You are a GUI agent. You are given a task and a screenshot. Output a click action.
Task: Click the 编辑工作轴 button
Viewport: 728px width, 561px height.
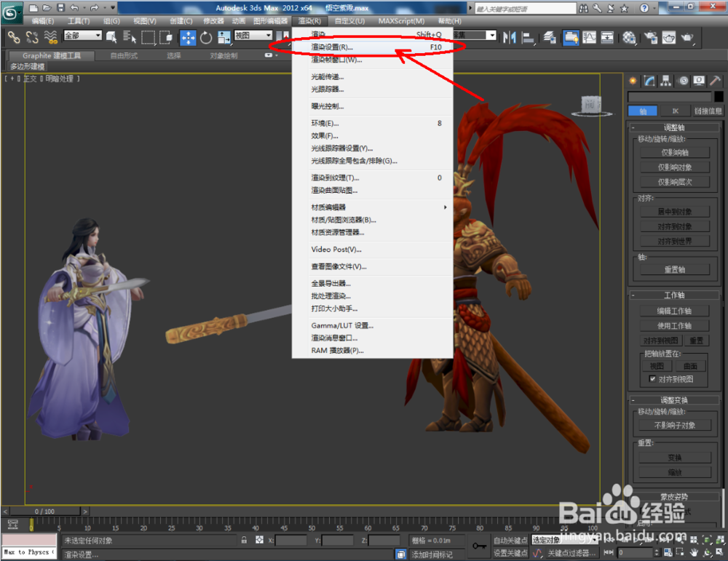pos(675,311)
